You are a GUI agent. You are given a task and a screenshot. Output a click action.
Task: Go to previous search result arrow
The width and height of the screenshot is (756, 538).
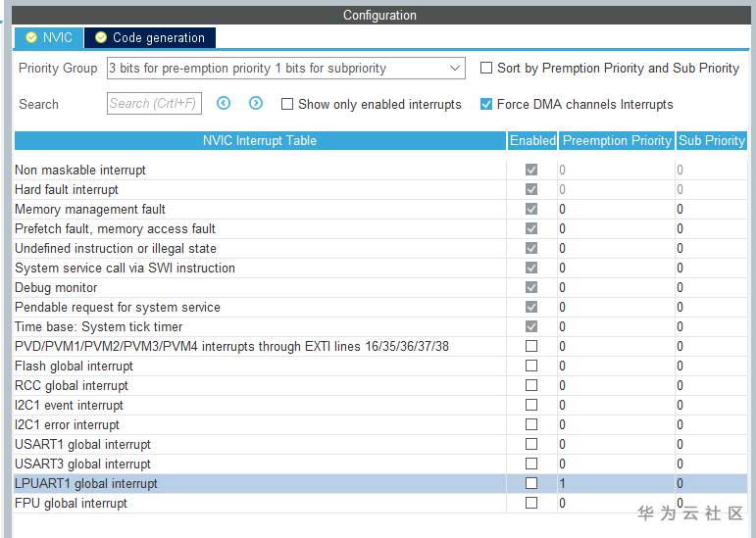tap(224, 103)
